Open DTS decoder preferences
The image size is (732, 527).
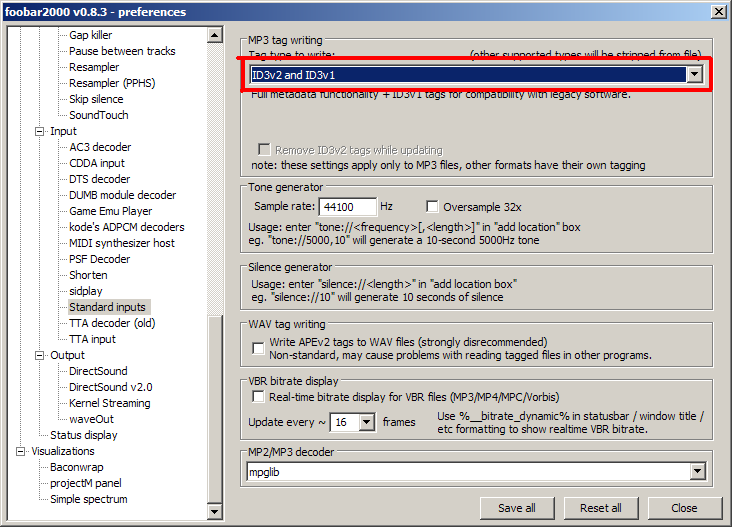pyautogui.click(x=100, y=179)
